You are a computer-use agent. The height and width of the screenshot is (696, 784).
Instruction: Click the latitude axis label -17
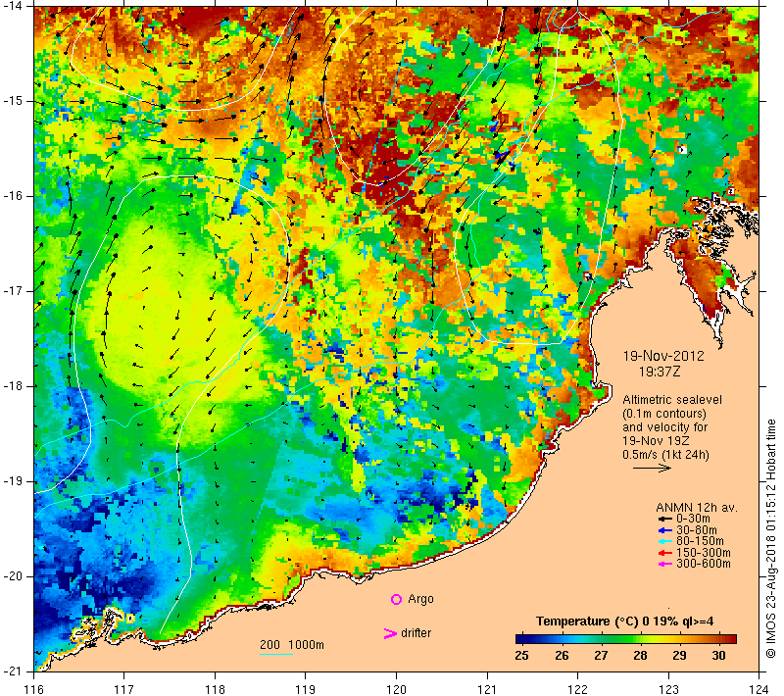[13, 291]
